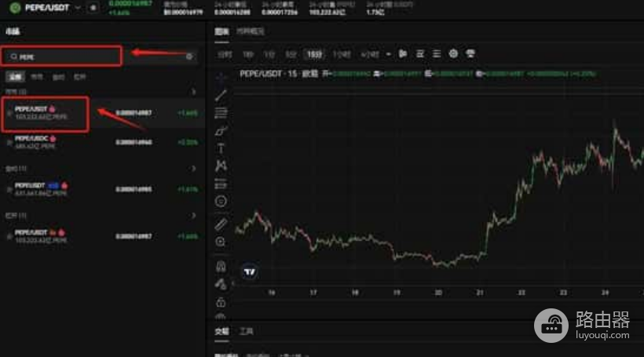This screenshot has height=357, width=644.
Task: Select the zoom-in magnifier tool
Action: [x=221, y=242]
